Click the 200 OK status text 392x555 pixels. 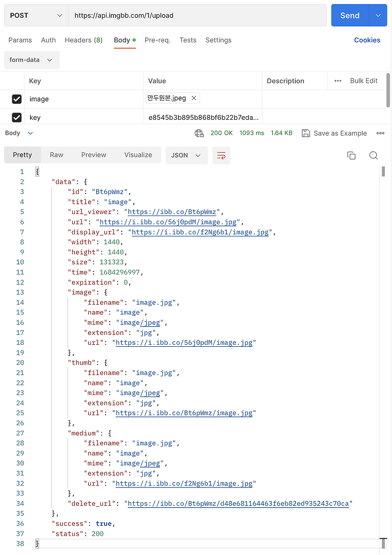(x=222, y=133)
